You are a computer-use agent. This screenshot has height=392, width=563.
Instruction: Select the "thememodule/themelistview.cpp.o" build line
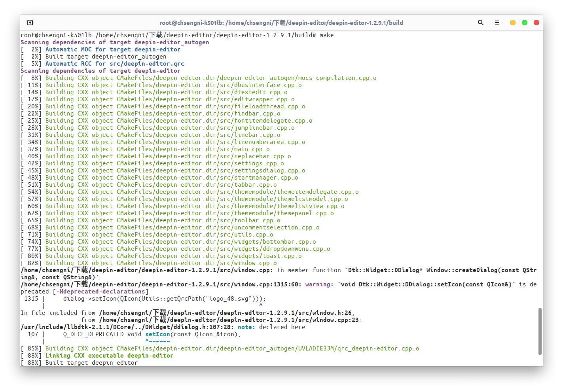182,206
